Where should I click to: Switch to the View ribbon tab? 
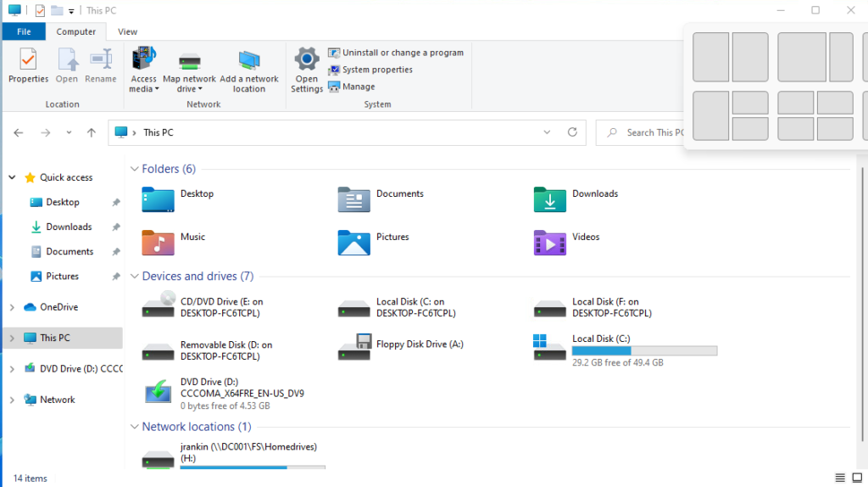pos(127,31)
